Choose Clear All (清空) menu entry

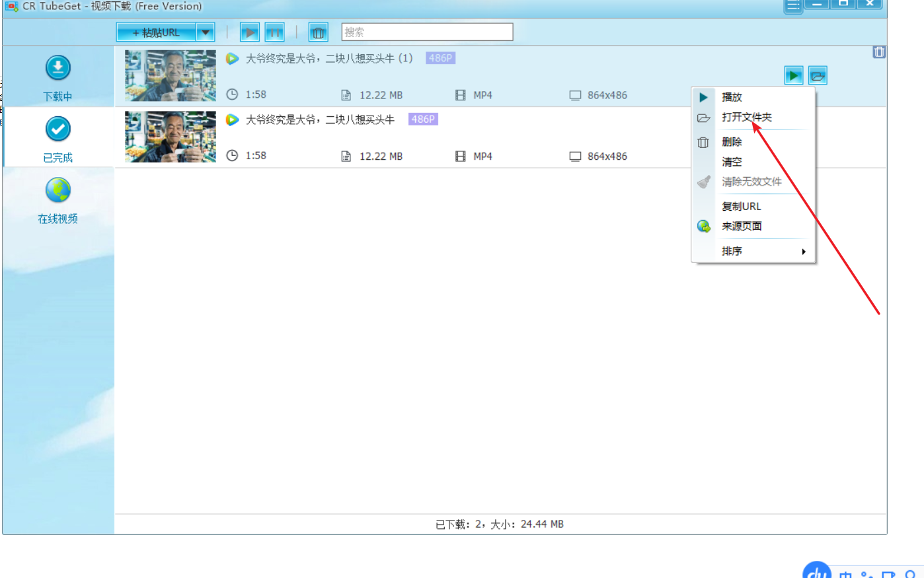[x=732, y=162]
